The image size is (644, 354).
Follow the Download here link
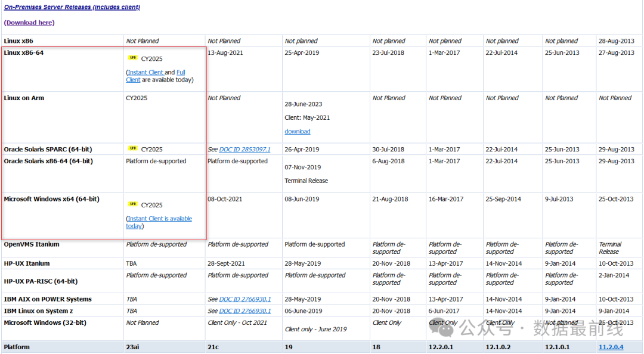tap(29, 23)
